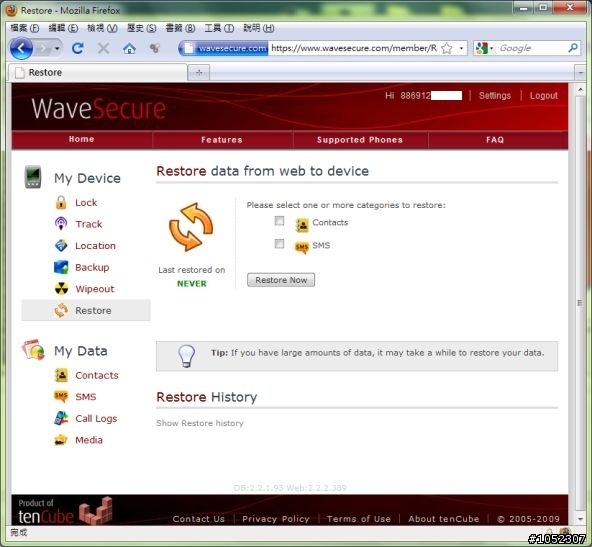Click the Media folder icon
The image size is (592, 547).
[61, 439]
